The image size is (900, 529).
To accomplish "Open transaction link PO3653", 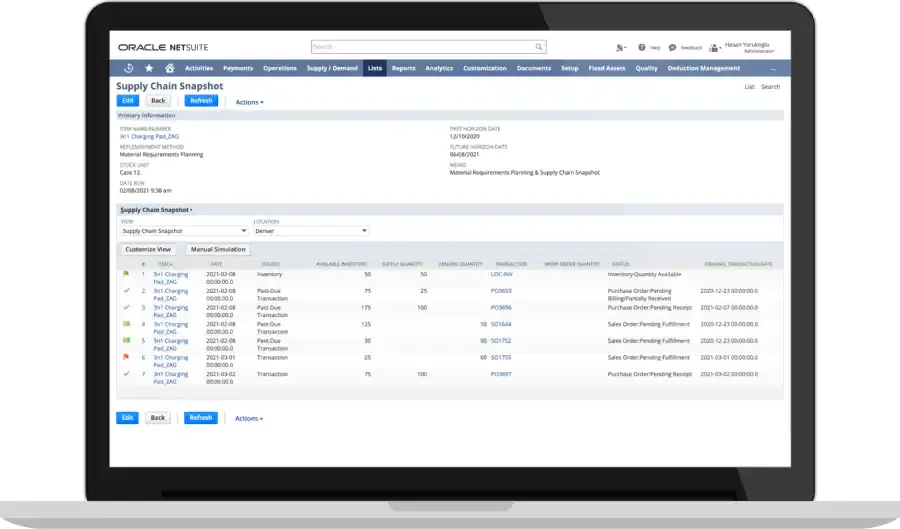I will pos(501,290).
